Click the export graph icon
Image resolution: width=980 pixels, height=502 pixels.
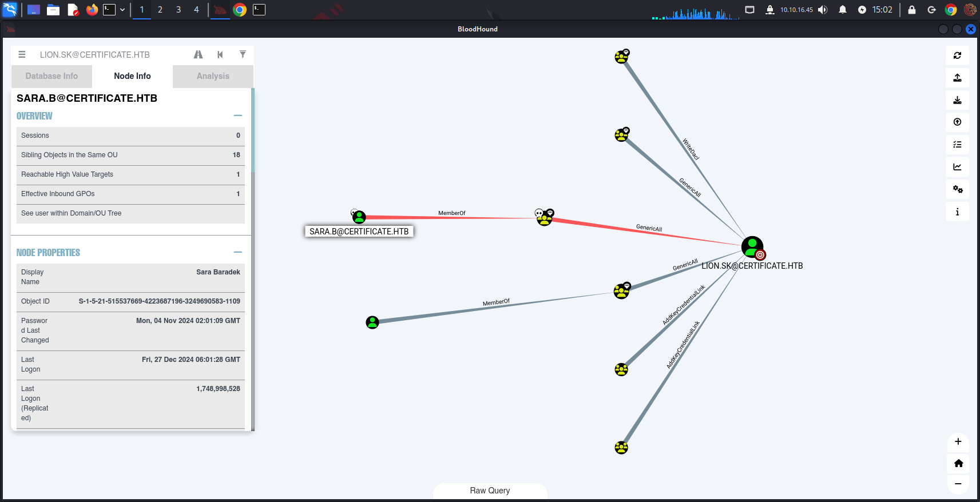point(957,78)
